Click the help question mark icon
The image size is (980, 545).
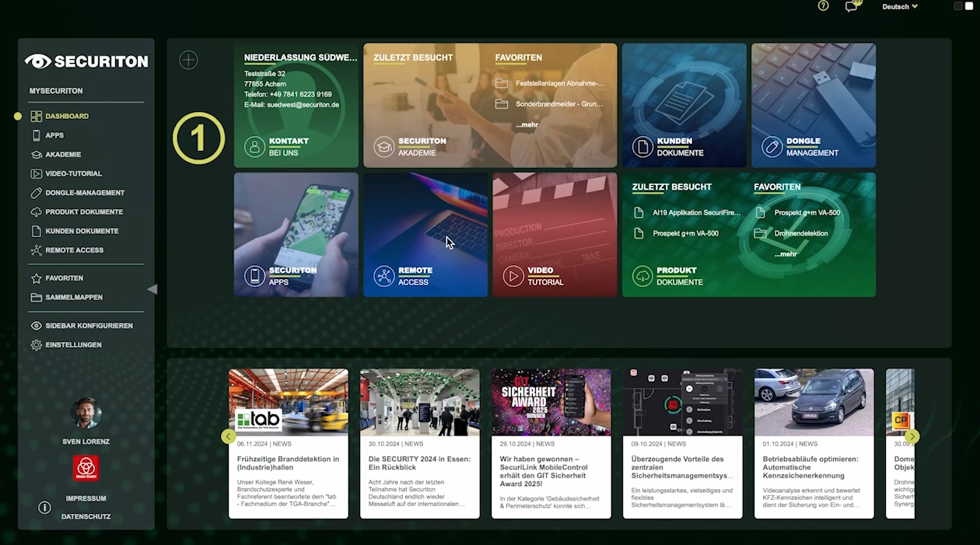(824, 5)
